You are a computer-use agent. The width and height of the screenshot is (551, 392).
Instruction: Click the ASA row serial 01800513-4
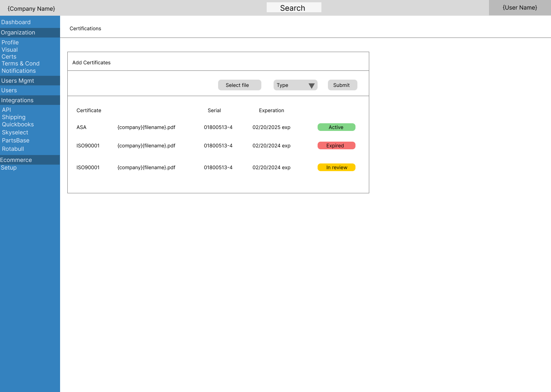tap(218, 127)
